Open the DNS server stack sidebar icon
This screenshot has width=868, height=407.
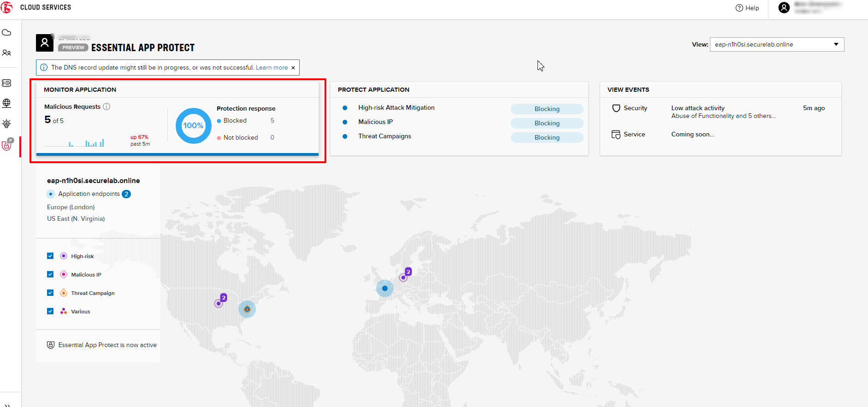(6, 83)
